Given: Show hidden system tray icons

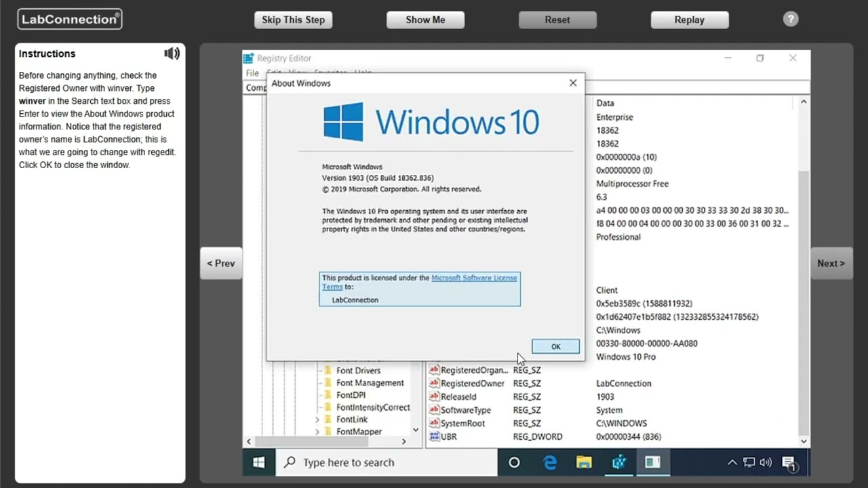Looking at the screenshot, I should (732, 462).
